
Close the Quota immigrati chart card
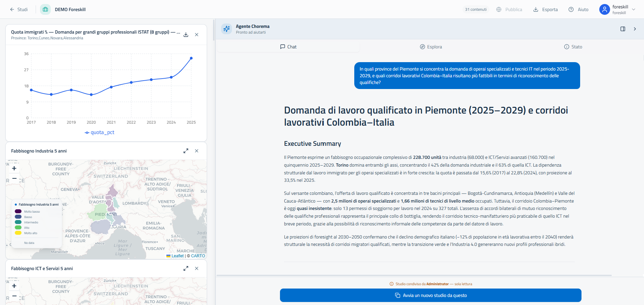point(197,35)
